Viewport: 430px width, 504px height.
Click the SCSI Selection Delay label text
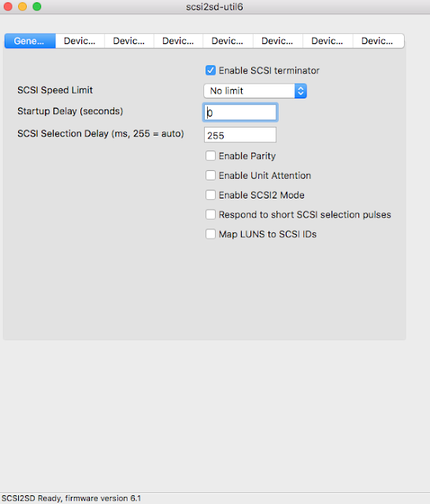101,134
